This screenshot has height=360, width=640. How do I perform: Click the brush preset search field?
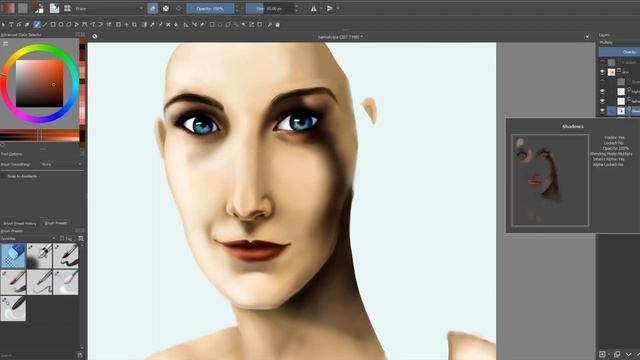[x=38, y=355]
